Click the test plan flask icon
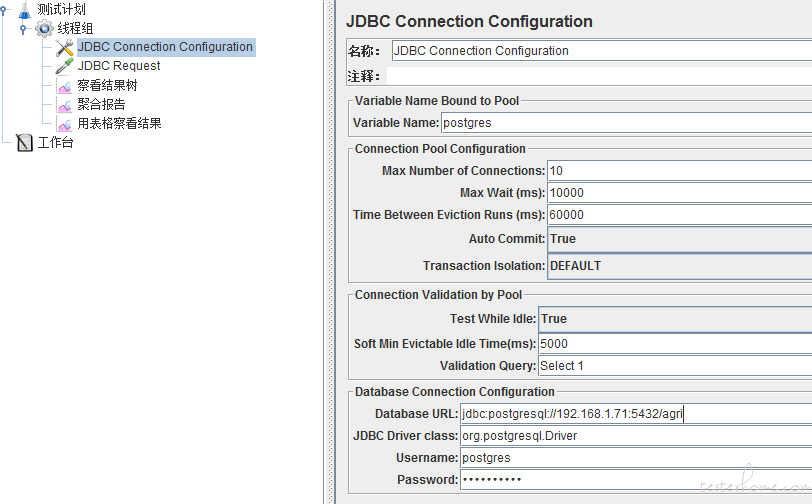This screenshot has width=812, height=504. (x=24, y=9)
